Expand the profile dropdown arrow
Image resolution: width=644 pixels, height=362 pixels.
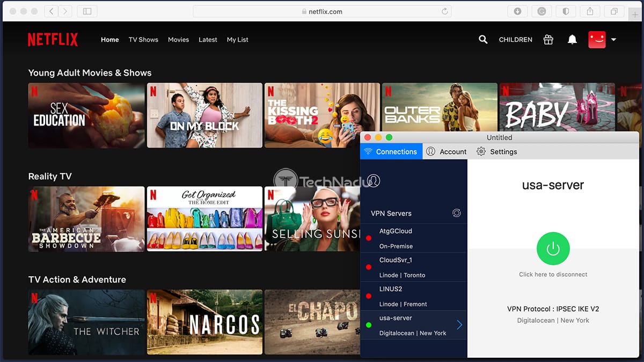613,40
